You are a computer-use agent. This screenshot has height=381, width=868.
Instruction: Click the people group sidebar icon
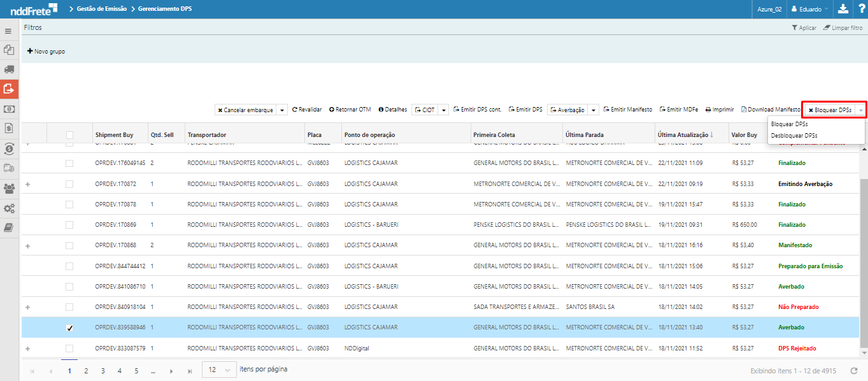(9, 188)
